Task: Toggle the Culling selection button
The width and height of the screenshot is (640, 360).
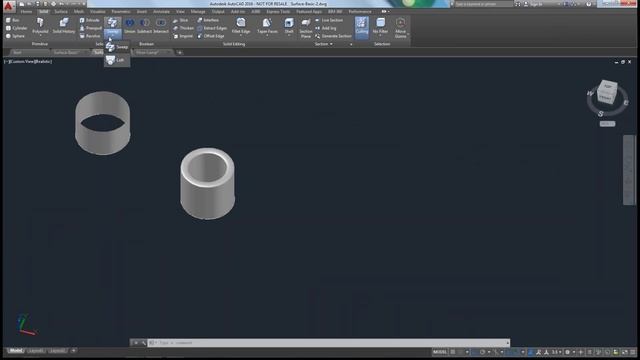Action: tap(362, 27)
